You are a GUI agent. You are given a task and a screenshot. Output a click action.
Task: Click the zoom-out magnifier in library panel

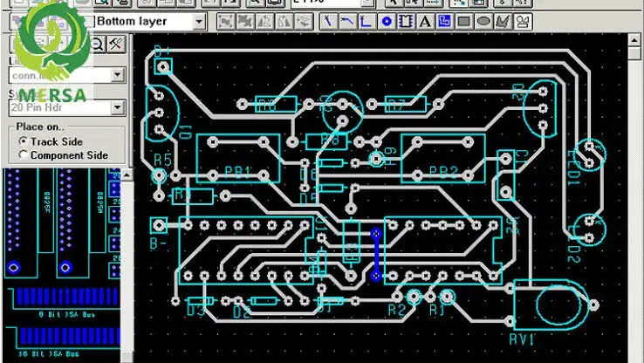[98, 44]
